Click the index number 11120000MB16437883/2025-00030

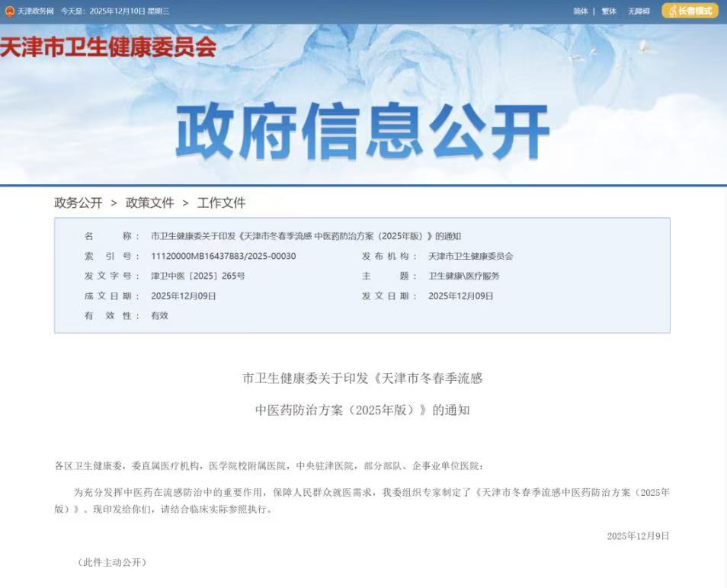tap(223, 256)
